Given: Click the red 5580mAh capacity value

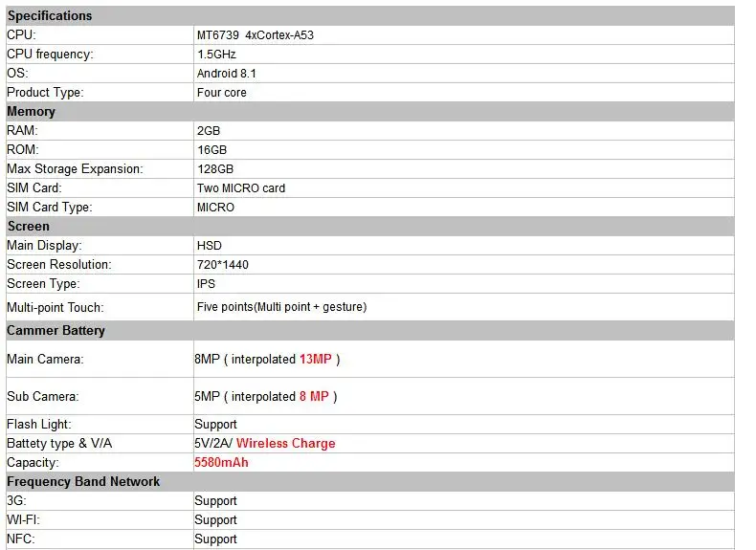Looking at the screenshot, I should click(x=221, y=463).
